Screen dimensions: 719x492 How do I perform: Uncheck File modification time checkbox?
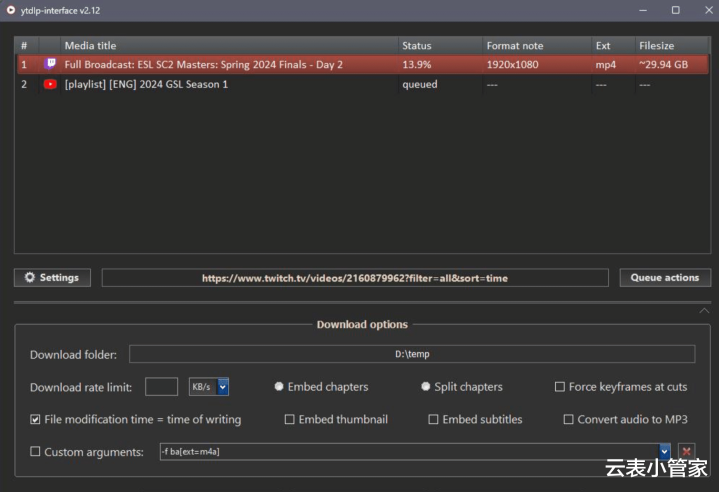click(x=36, y=420)
